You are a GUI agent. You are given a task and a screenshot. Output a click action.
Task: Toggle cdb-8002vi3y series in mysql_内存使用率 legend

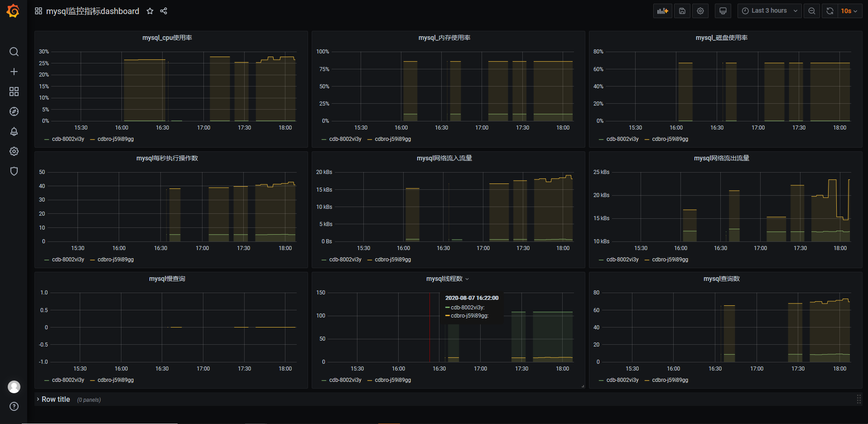(x=345, y=139)
